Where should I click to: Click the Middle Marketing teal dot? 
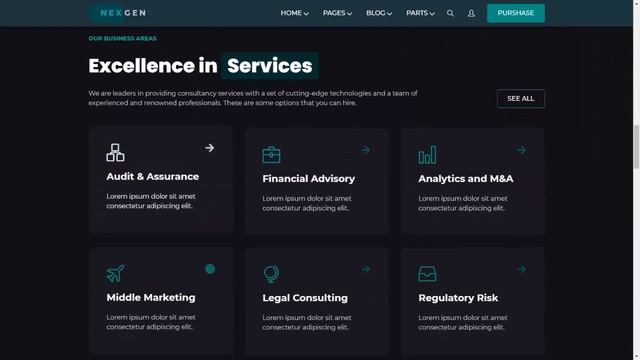[x=210, y=269]
